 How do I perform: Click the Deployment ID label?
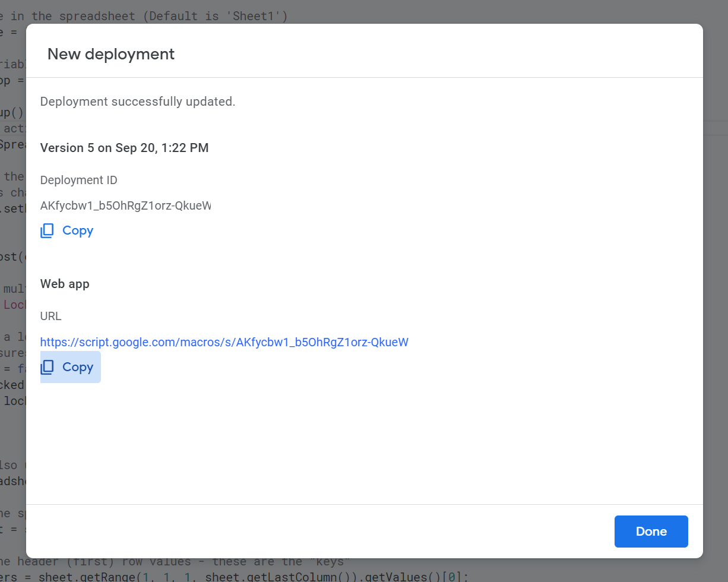point(78,180)
